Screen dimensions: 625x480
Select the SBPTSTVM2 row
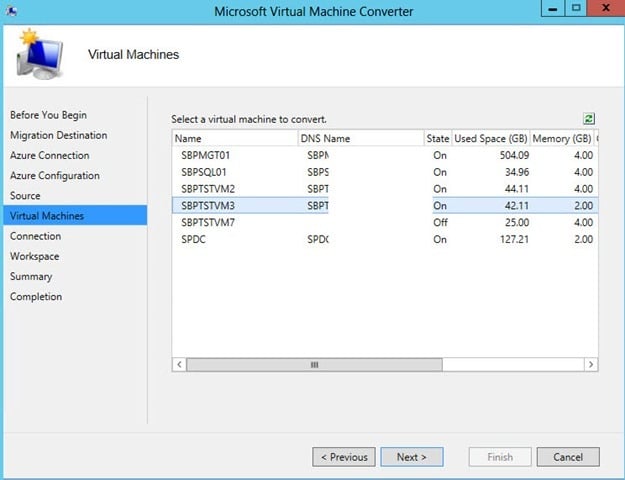point(385,189)
